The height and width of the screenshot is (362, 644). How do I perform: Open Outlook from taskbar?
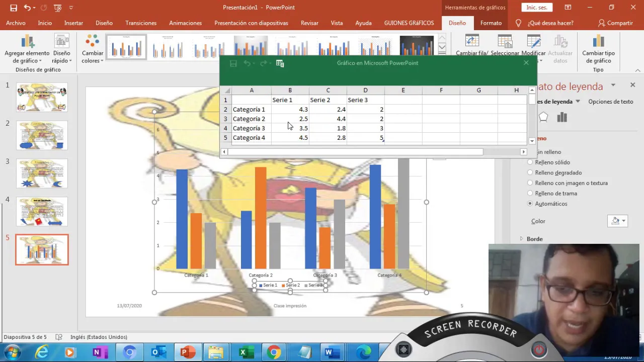(158, 352)
